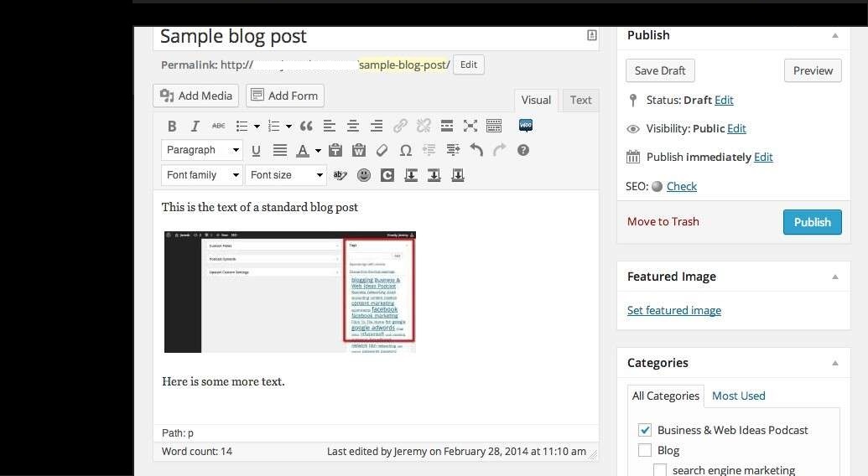Open the editor help question-mark icon

coord(523,150)
